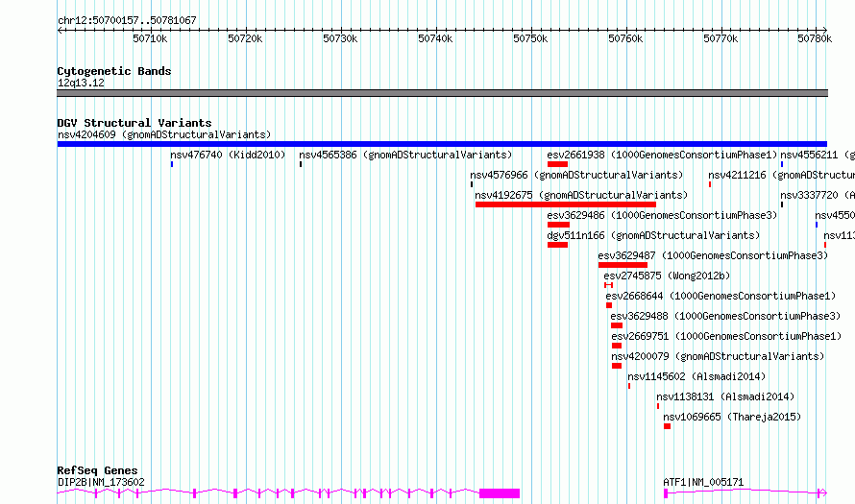Click the large DIP2B magenta exon block
The image size is (855, 504).
500,493
